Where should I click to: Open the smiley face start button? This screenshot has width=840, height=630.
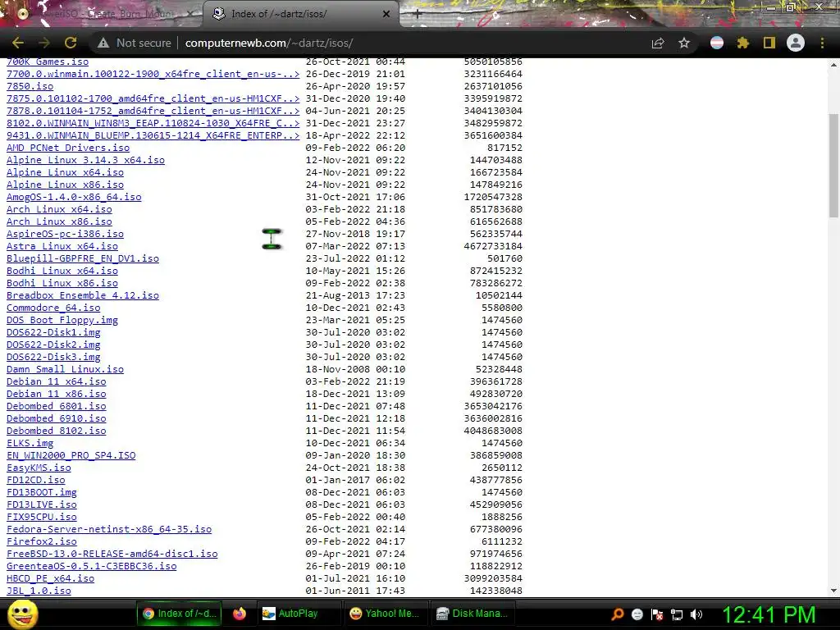point(22,614)
